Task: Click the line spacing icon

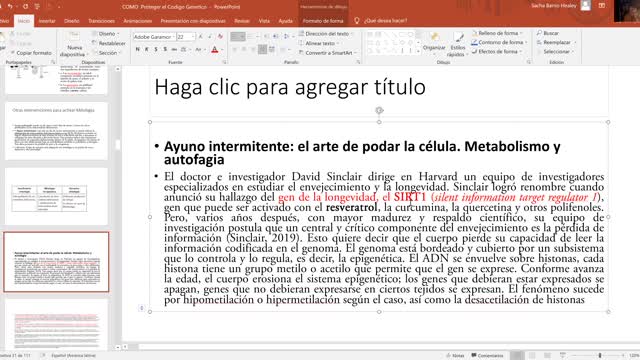Action: [287, 37]
